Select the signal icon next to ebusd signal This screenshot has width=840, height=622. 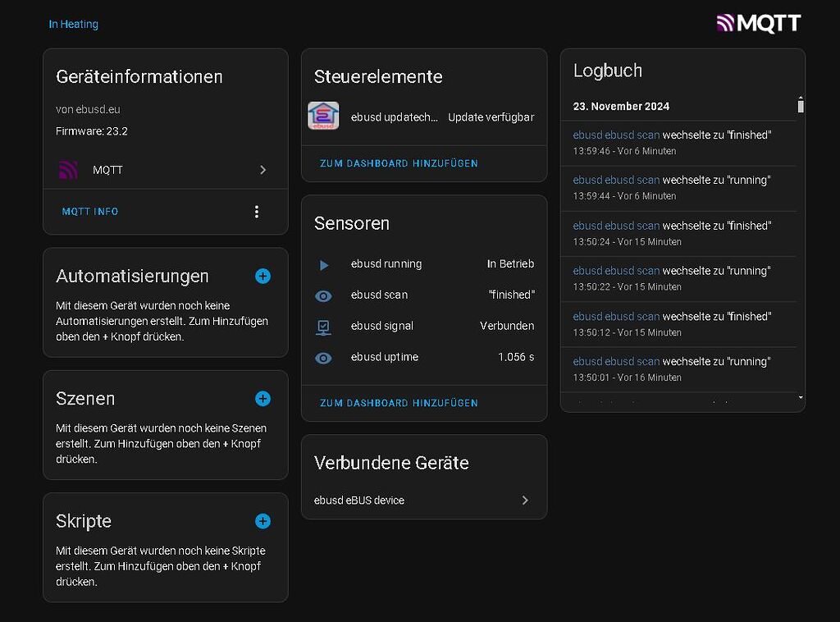point(323,326)
